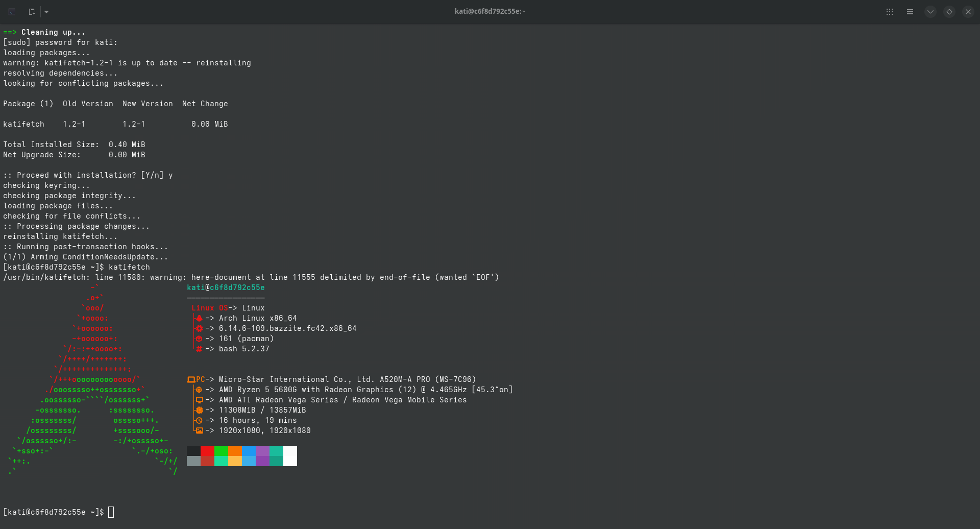
Task: Click the terminal app icon in the title bar
Action: tap(11, 11)
